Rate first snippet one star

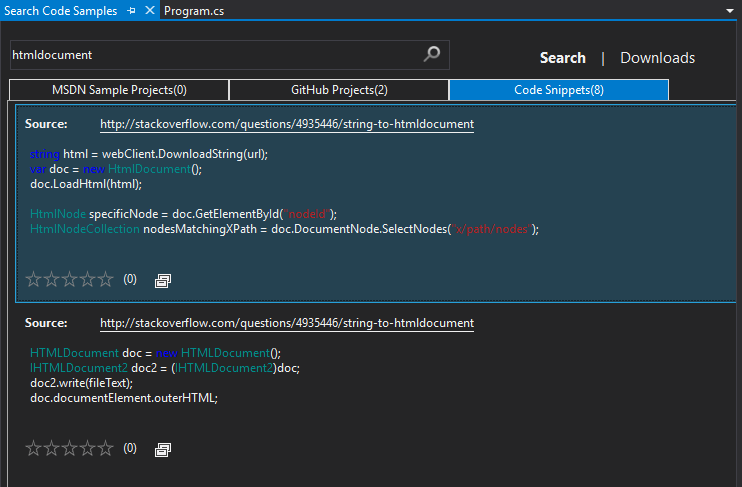pos(33,279)
